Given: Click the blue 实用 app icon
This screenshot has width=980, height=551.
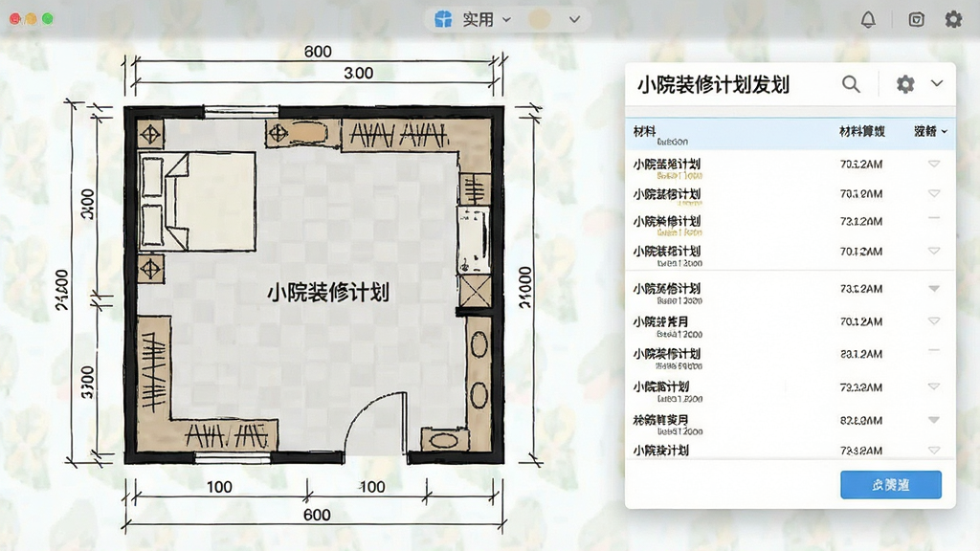Looking at the screenshot, I should point(443,19).
